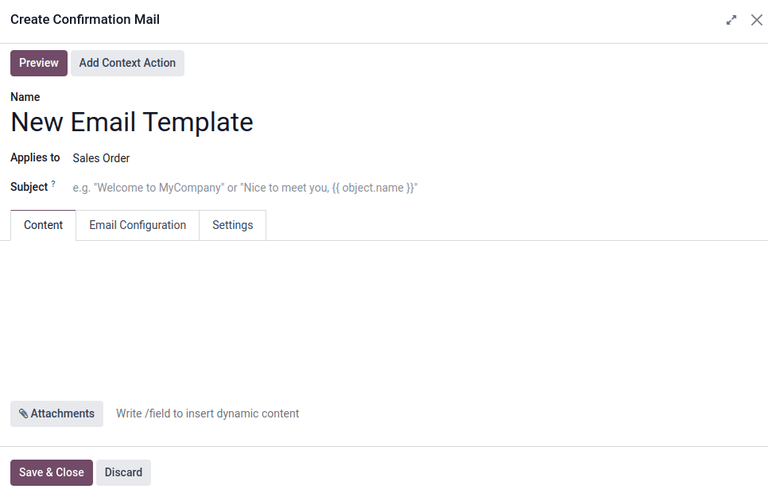The image size is (768, 493).
Task: Open the Email Configuration tab
Action: click(137, 225)
